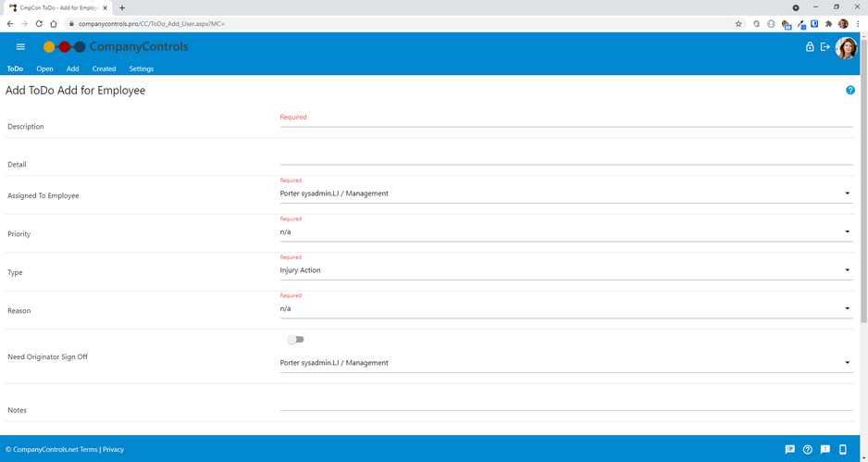Click the 'Reason' field label

click(x=19, y=311)
